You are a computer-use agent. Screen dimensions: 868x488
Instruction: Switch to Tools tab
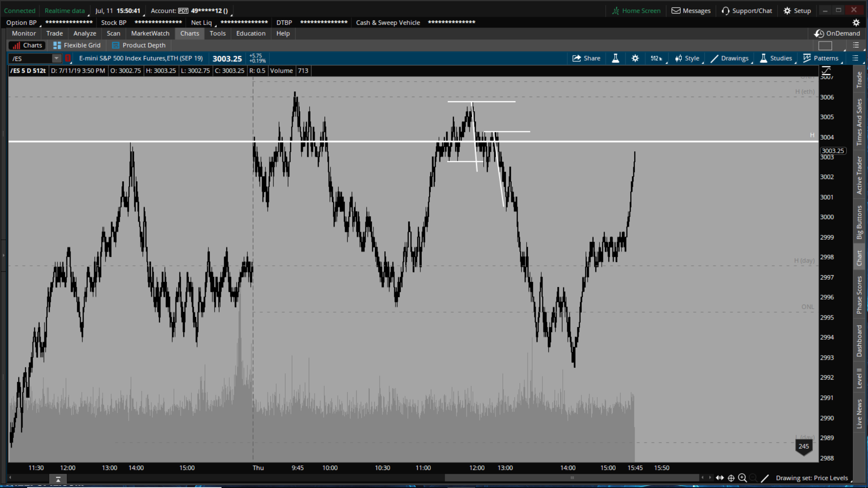(217, 33)
